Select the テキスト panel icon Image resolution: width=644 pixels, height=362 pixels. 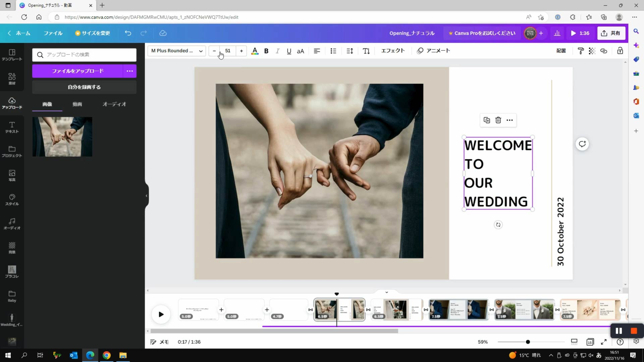(12, 127)
